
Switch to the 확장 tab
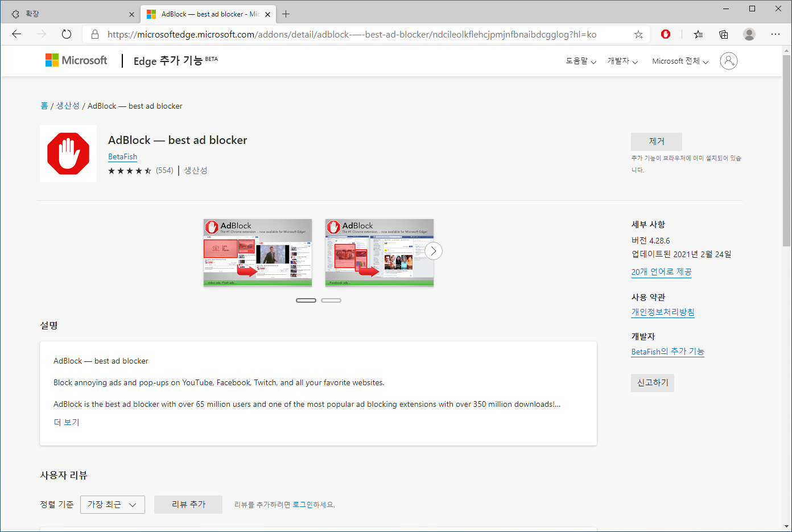pyautogui.click(x=71, y=14)
